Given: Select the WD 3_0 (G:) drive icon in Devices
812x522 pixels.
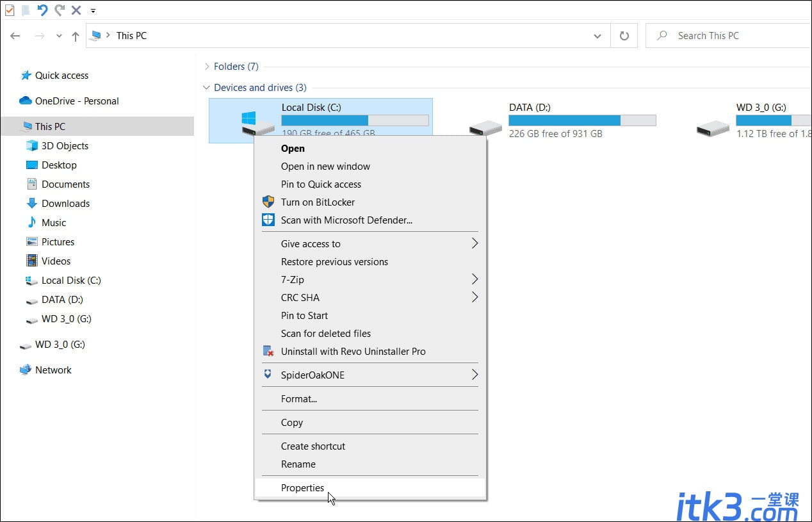Looking at the screenshot, I should 713,127.
